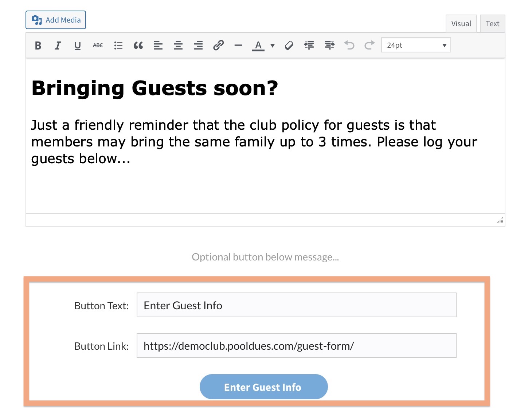Apply text color with the A icon
Screen dimensions: 532x408
(258, 46)
